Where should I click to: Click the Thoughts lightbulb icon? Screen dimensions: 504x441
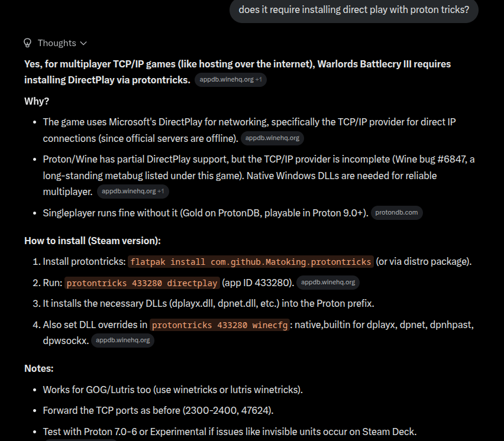coord(28,43)
